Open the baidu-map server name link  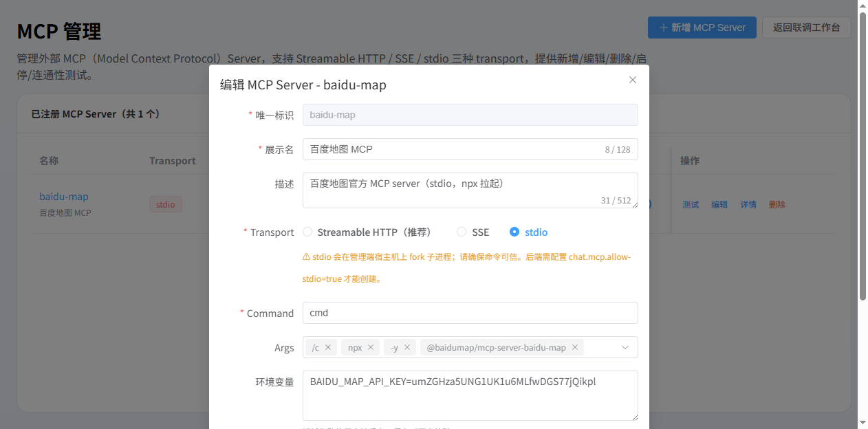pos(64,197)
